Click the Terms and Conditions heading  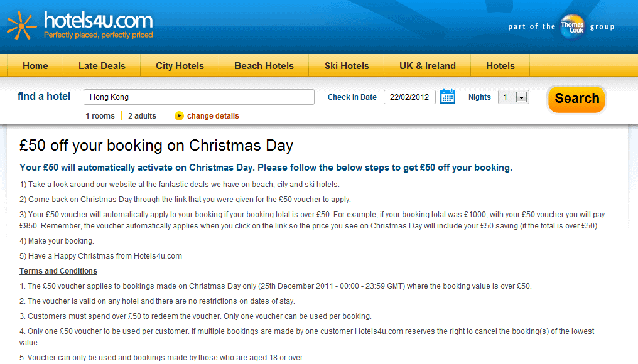[x=58, y=271]
